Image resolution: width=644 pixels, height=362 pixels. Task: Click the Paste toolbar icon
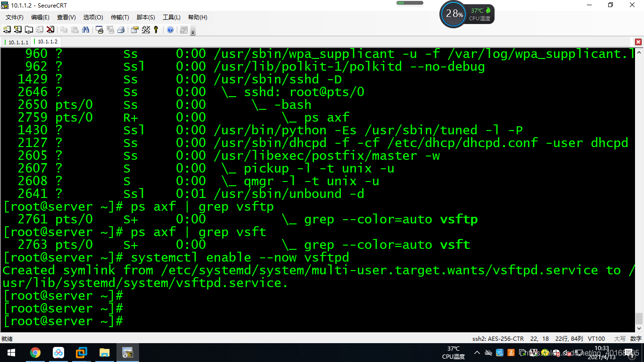(x=74, y=30)
